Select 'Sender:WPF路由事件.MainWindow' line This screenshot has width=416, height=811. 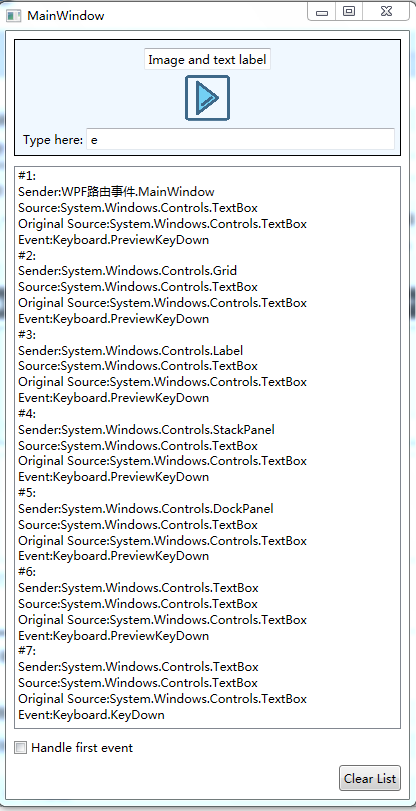pyautogui.click(x=116, y=192)
